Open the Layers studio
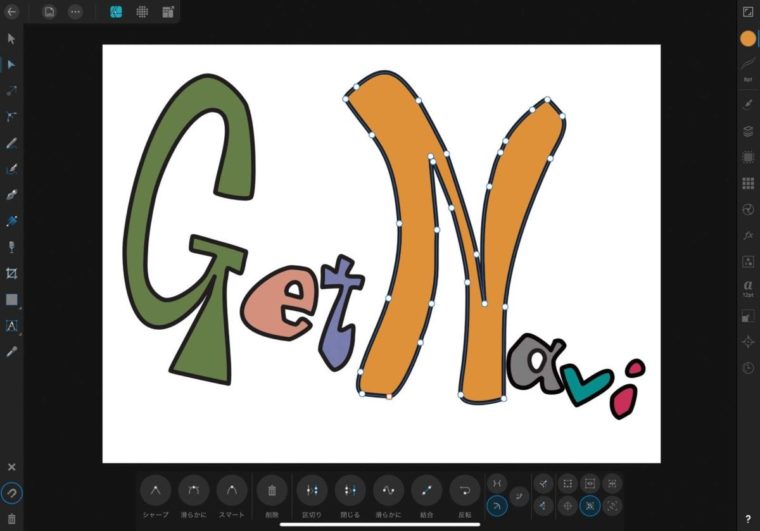This screenshot has height=531, width=760. pos(748,131)
